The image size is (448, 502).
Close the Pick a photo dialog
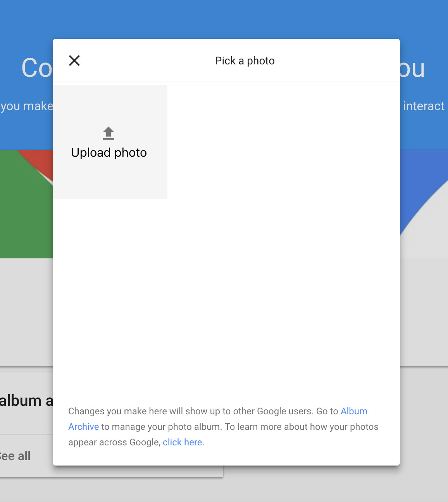pos(74,61)
